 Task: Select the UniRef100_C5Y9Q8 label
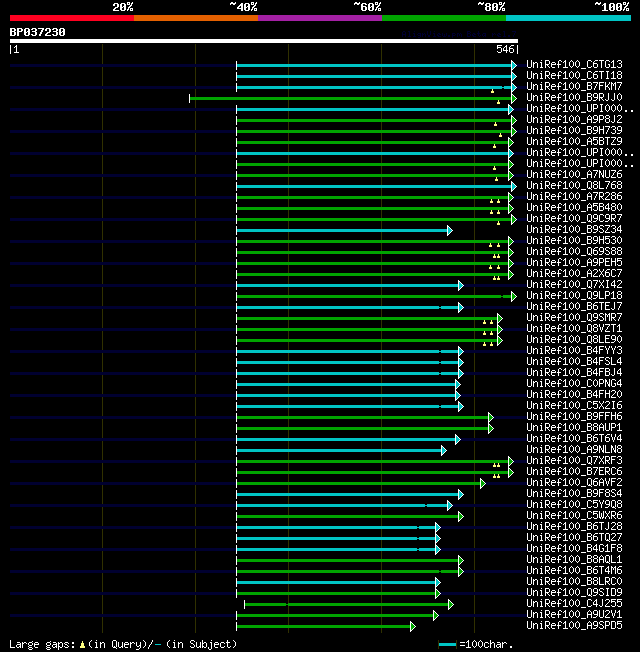pyautogui.click(x=574, y=505)
